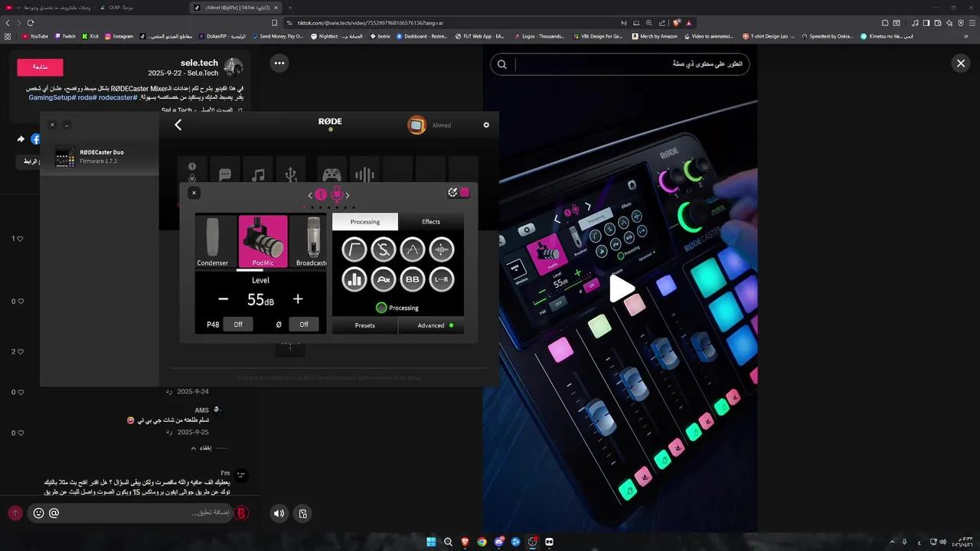Image resolution: width=980 pixels, height=551 pixels.
Task: Toggle the Processing on/off circle
Action: (381, 308)
